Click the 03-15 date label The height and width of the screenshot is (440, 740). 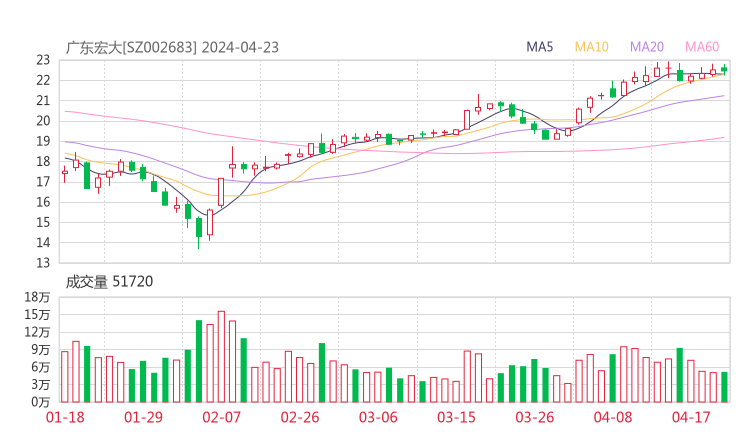tap(456, 417)
